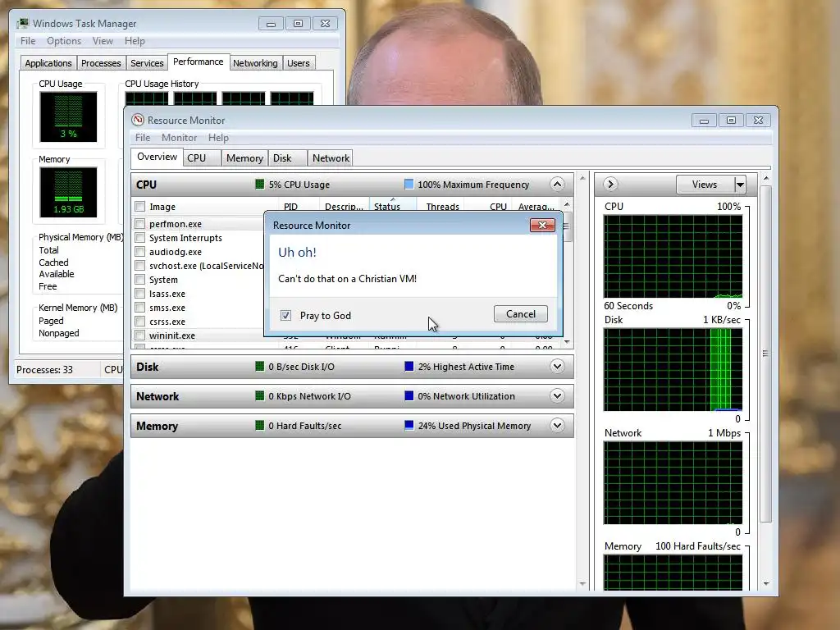The width and height of the screenshot is (840, 630).
Task: Select Task Manager Performance tab
Action: (x=199, y=62)
